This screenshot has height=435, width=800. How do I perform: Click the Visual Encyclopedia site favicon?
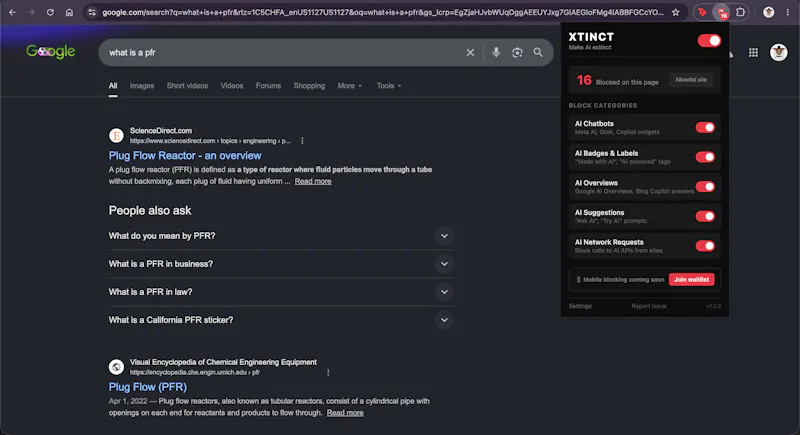pos(116,367)
